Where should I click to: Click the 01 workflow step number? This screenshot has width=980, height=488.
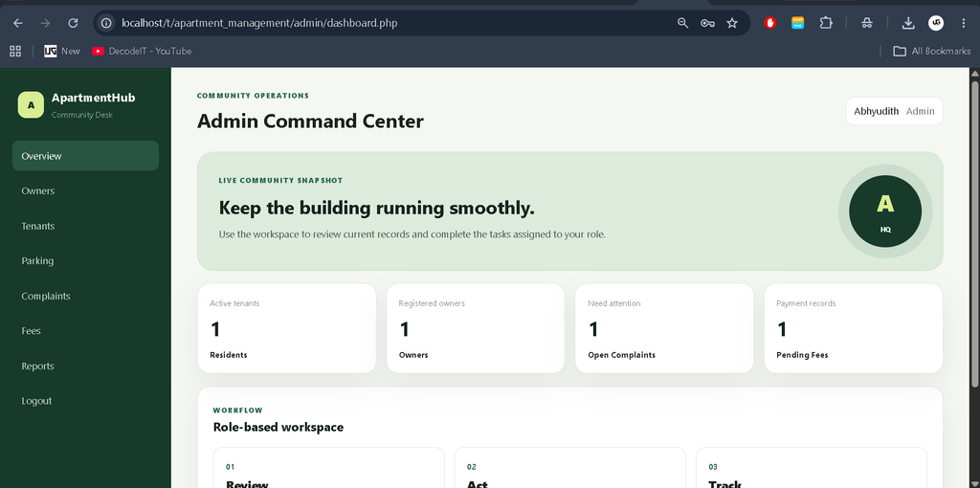pos(230,467)
